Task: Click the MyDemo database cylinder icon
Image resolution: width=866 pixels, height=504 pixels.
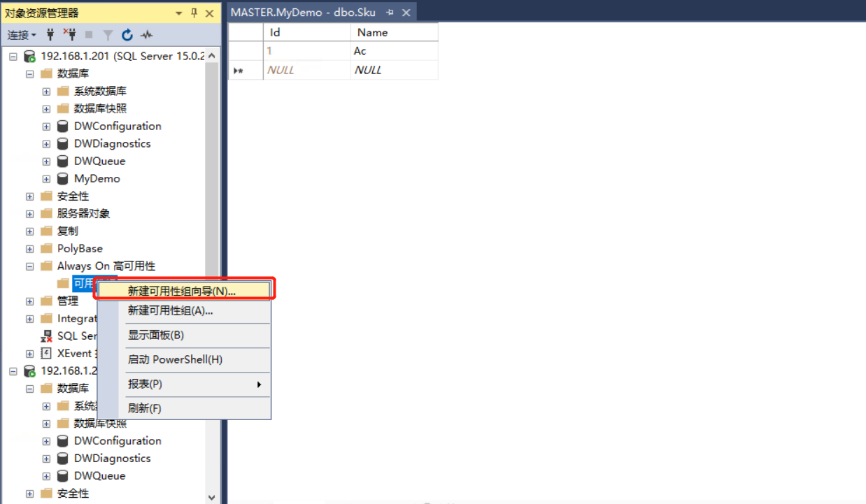Action: pos(63,178)
